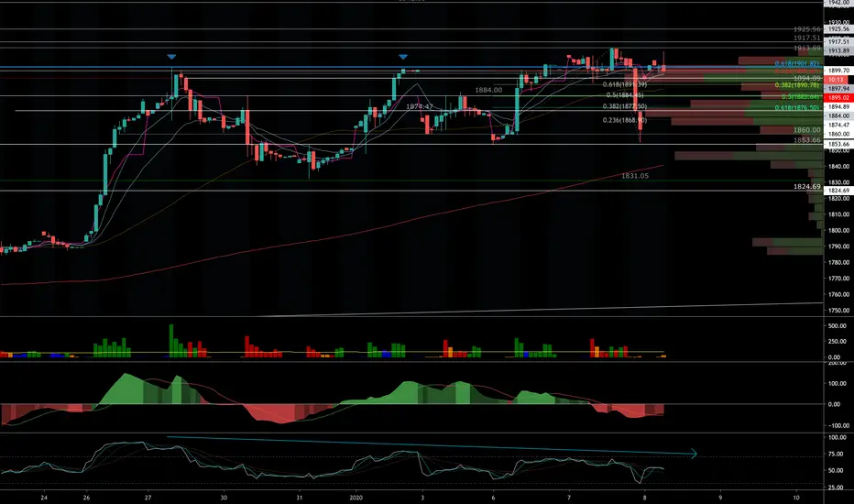Select the red 1895.02 price label

[838, 97]
